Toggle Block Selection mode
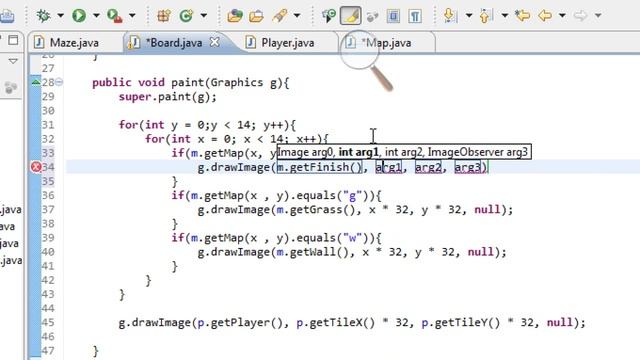The image size is (640, 360). [x=393, y=16]
